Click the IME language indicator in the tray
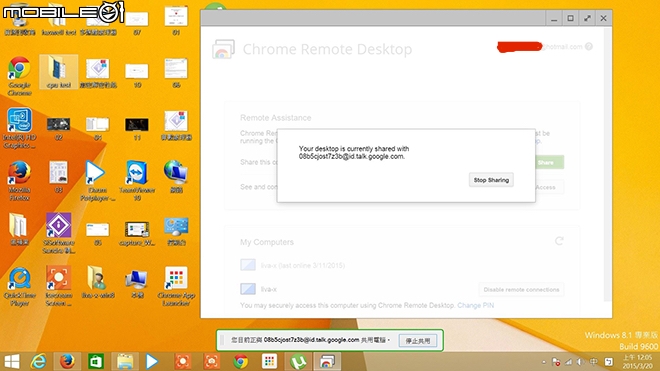Screen dimensions: 660x371 (x=593, y=362)
